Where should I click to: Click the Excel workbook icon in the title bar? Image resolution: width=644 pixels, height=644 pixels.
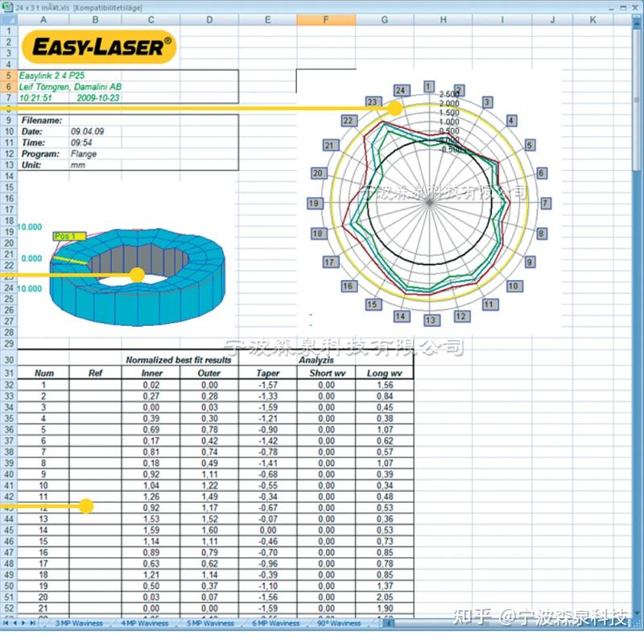(x=6, y=6)
